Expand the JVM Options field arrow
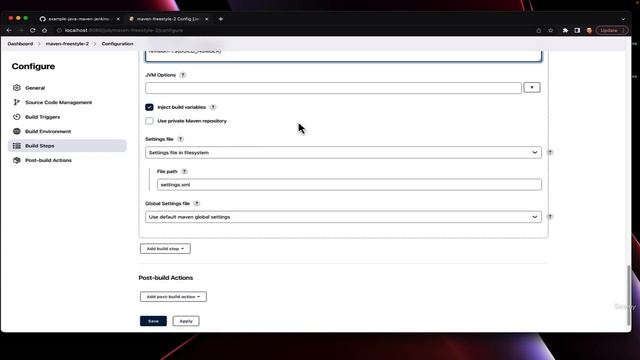Image resolution: width=640 pixels, height=360 pixels. coord(532,87)
